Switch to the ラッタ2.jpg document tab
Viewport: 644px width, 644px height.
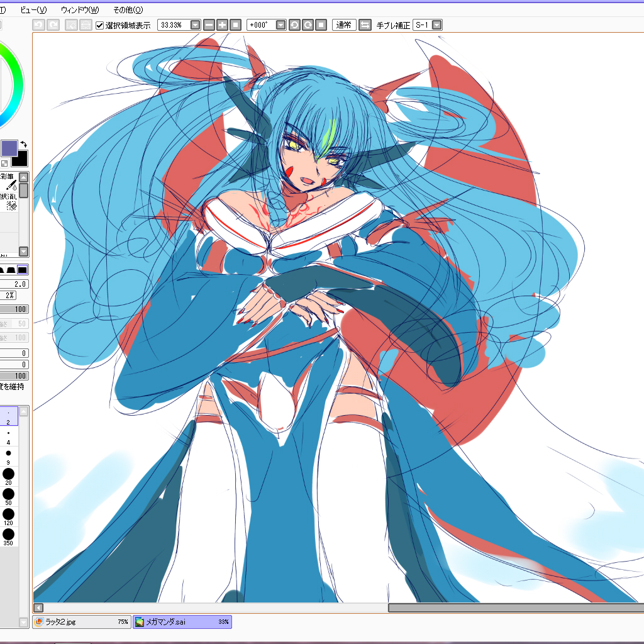click(x=82, y=622)
